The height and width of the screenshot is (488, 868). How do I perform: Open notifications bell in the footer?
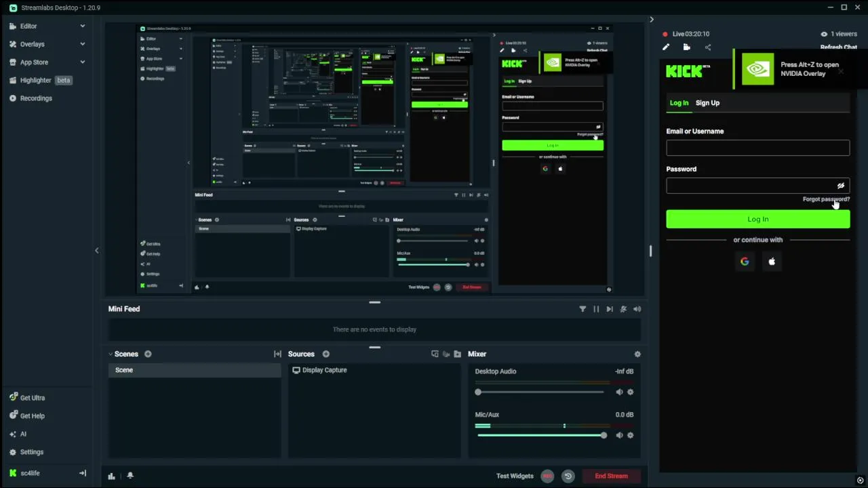(130, 476)
